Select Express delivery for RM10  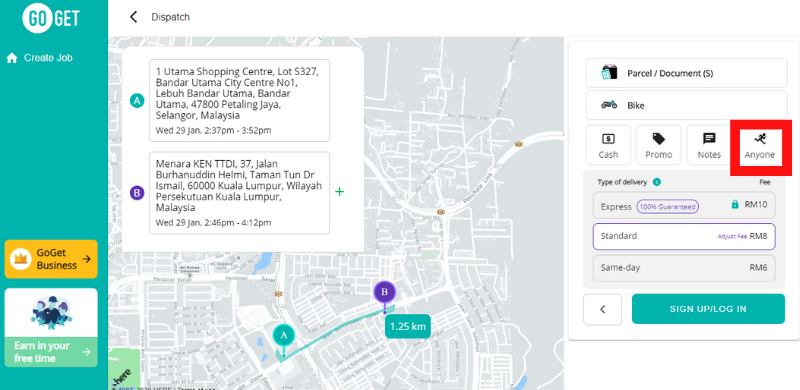(x=684, y=205)
